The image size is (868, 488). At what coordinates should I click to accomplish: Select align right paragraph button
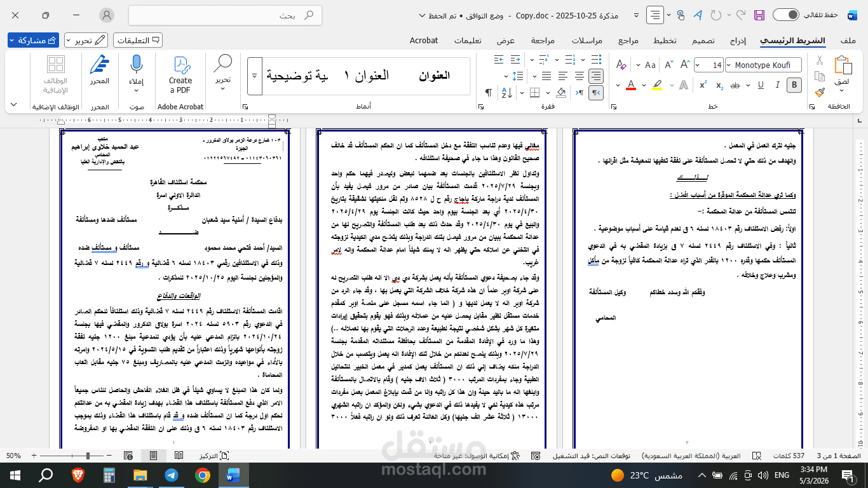(595, 76)
